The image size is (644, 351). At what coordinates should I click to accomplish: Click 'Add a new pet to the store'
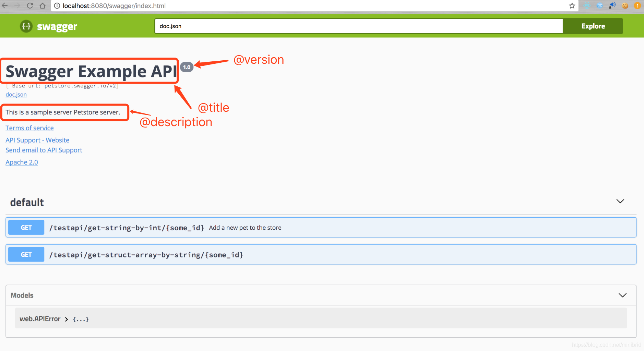pos(245,228)
